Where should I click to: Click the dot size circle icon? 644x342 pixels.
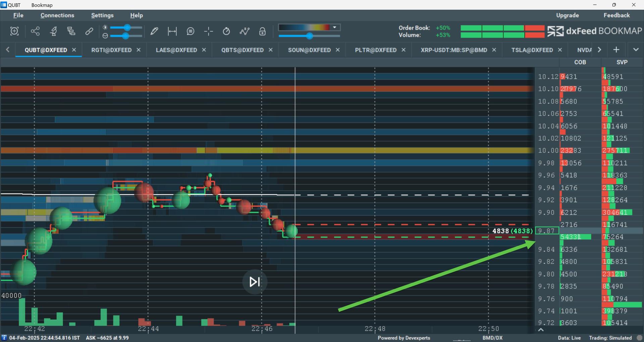pyautogui.click(x=105, y=36)
